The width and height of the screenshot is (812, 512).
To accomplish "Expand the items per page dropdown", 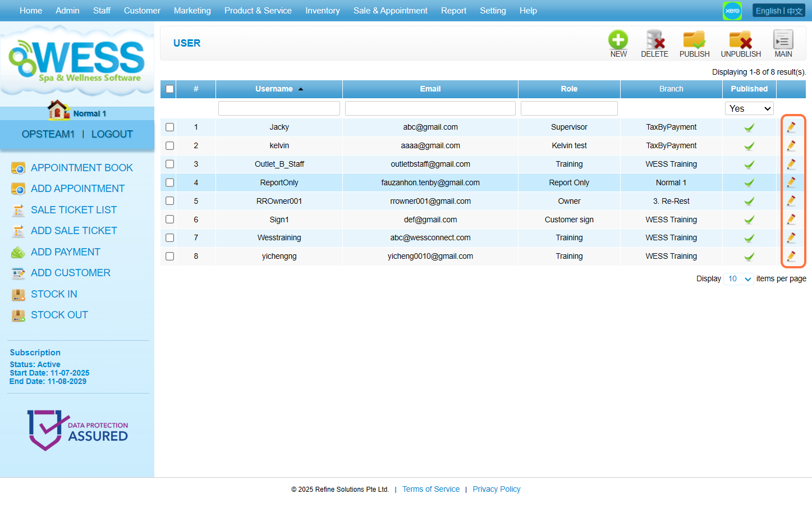I will (738, 279).
